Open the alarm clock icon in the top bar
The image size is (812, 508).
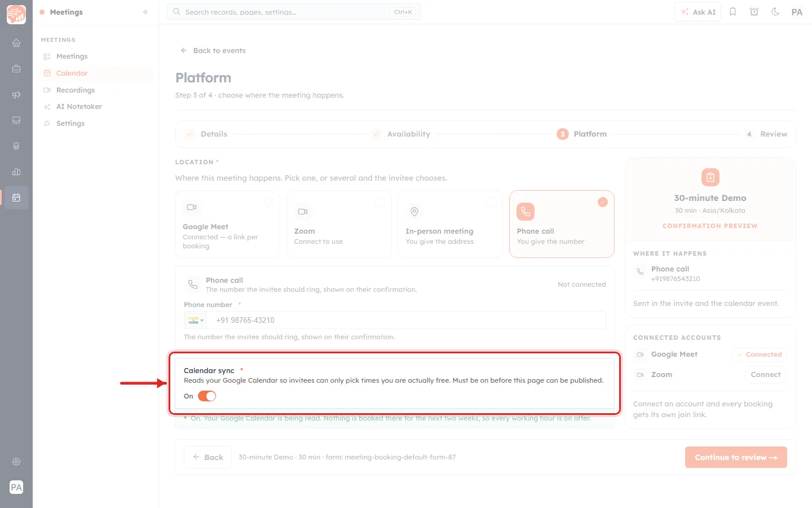click(754, 12)
